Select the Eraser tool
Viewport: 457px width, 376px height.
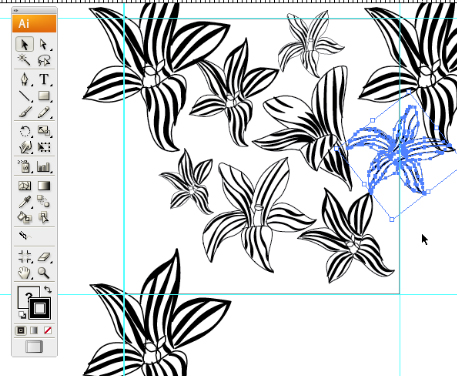(44, 257)
